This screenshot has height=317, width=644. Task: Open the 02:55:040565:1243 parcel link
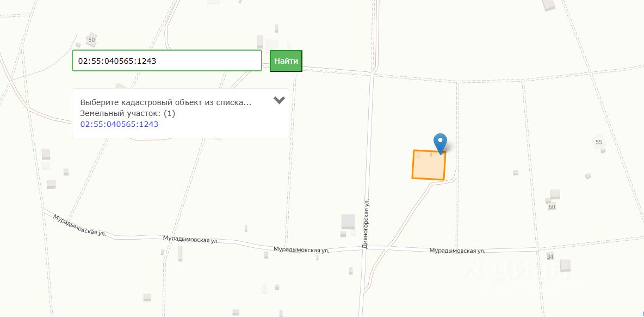119,124
